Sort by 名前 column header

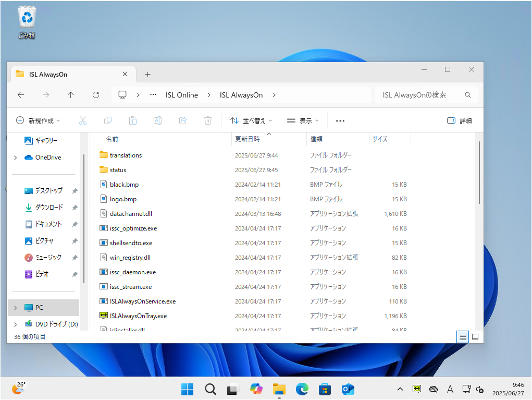click(x=112, y=139)
